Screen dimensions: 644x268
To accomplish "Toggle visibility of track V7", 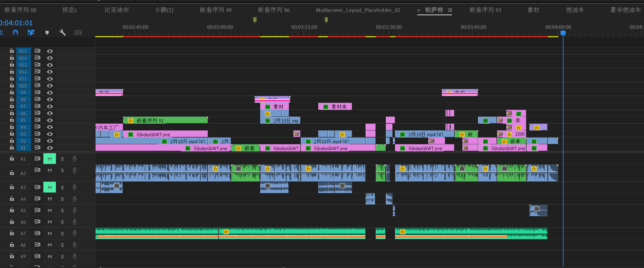I will tap(50, 107).
